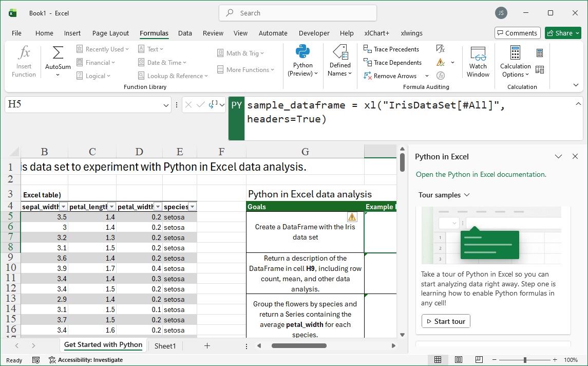This screenshot has height=366, width=588.
Task: Open Text functions dropdown
Action: [x=150, y=49]
